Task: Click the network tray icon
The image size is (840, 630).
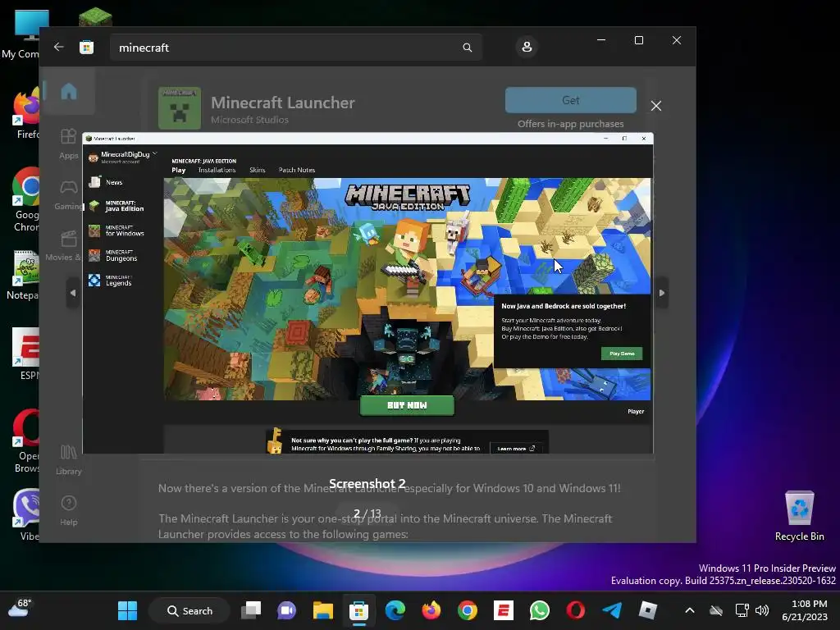Action: coord(742,610)
